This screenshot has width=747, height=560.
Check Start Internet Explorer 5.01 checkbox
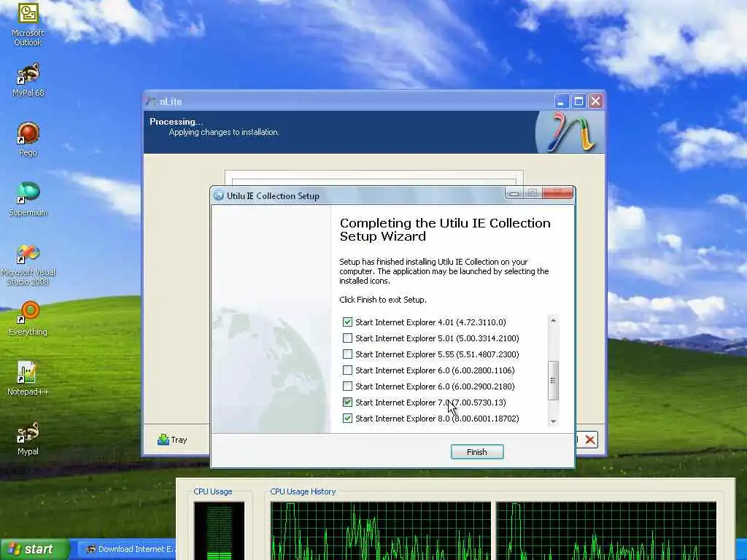(347, 338)
